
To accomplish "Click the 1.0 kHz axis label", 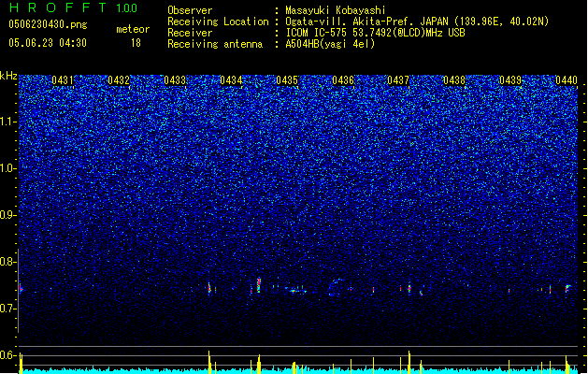I will click(8, 168).
